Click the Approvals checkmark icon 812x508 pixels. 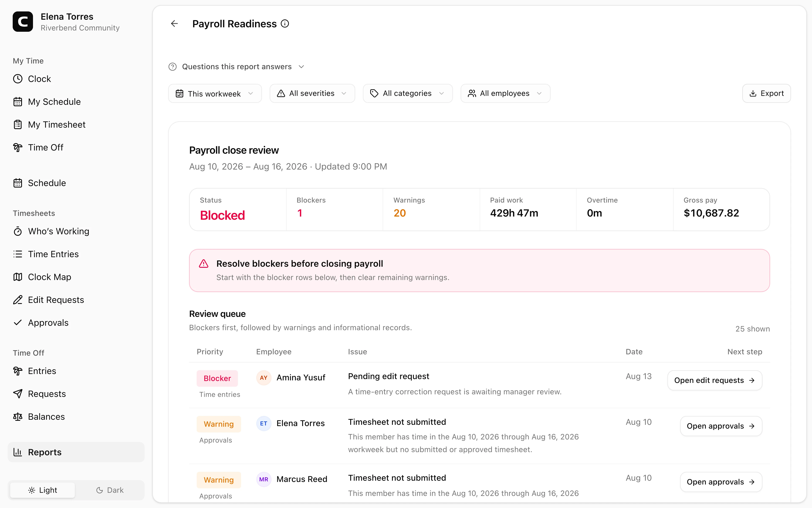click(x=18, y=323)
